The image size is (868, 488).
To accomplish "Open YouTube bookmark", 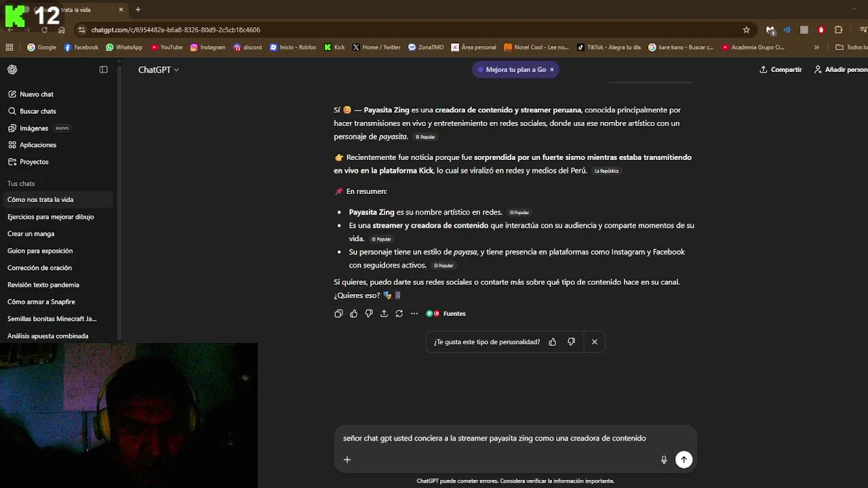I will pyautogui.click(x=167, y=47).
